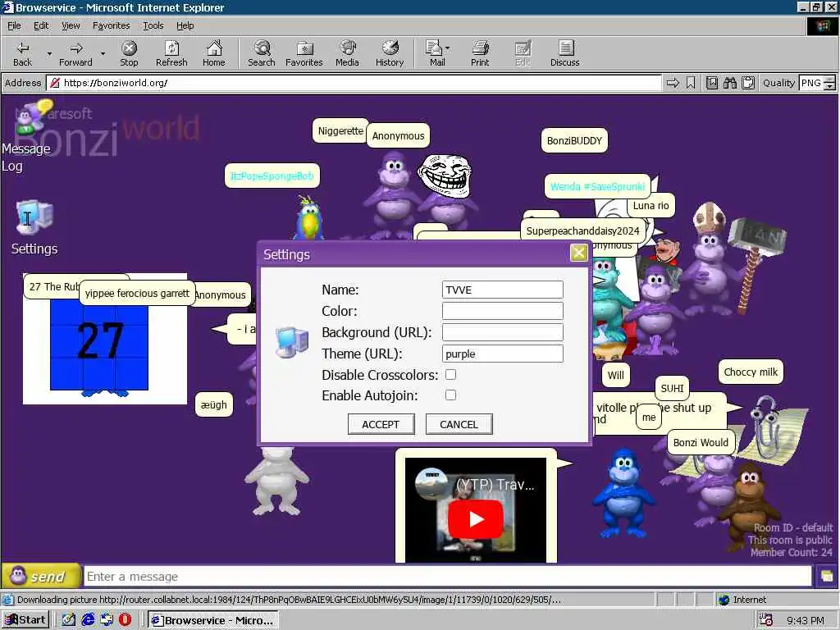Click the blue Bonzi character
The image size is (840, 630).
[623, 494]
